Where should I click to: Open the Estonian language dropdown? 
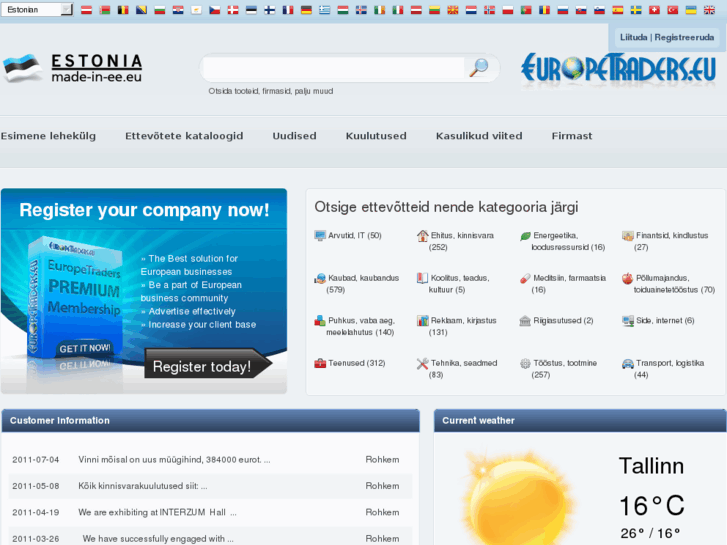[37, 9]
